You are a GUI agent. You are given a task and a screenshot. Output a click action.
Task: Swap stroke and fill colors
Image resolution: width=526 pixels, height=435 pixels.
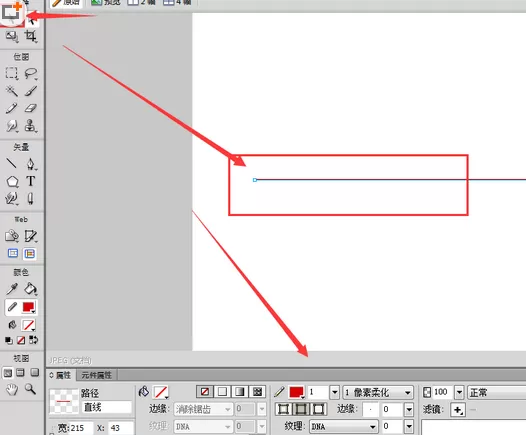point(33,340)
